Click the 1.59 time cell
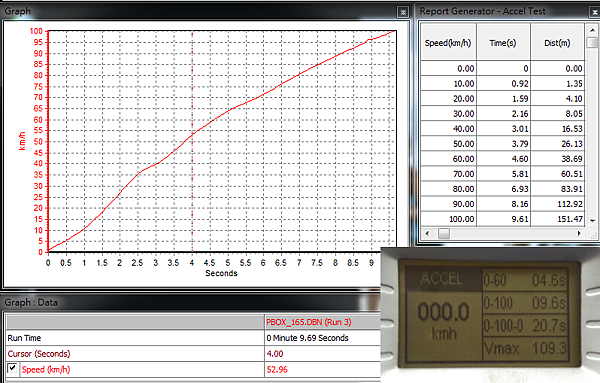Viewport: 600px width, 383px height. click(503, 99)
